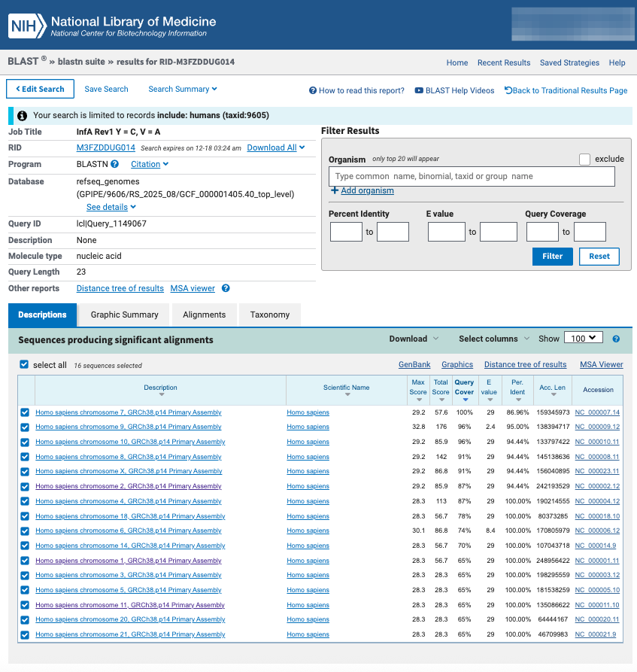Open the RID M3FZDDUG014 link
The image size is (637, 672).
click(x=106, y=147)
